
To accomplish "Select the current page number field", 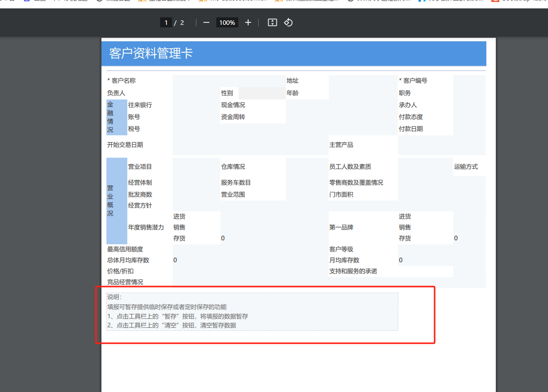I will click(x=166, y=23).
